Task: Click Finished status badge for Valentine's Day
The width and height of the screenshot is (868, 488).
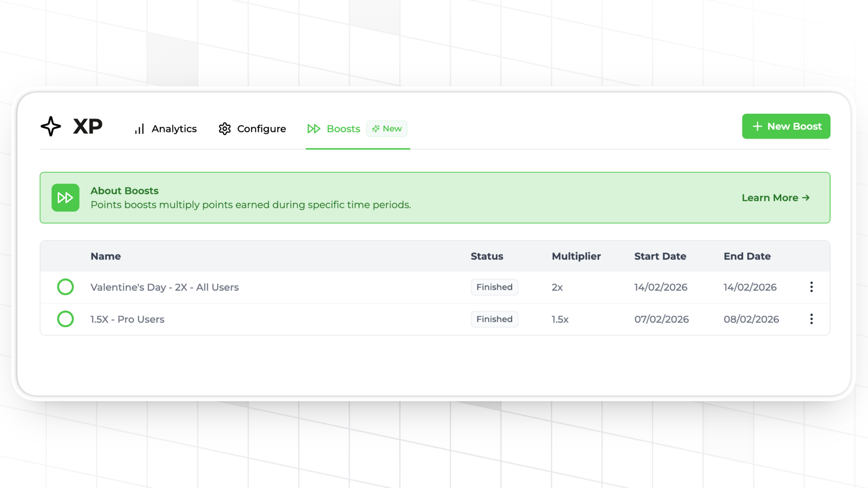Action: pyautogui.click(x=494, y=287)
